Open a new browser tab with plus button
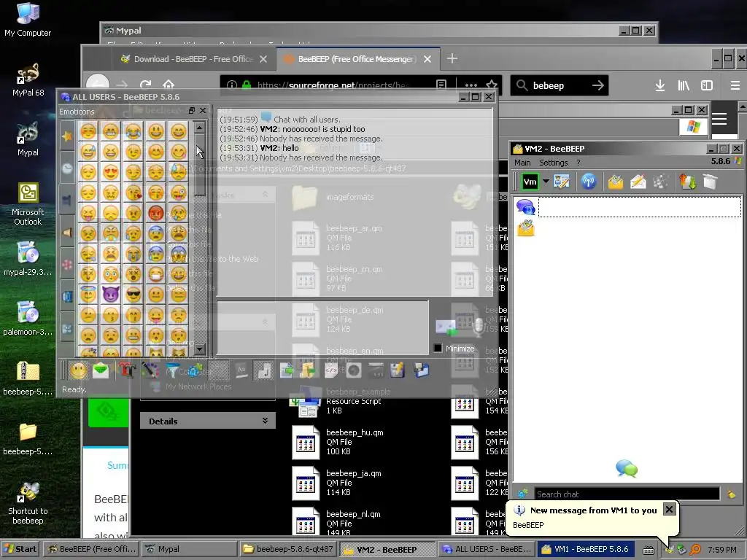The height and width of the screenshot is (560, 747). [452, 58]
